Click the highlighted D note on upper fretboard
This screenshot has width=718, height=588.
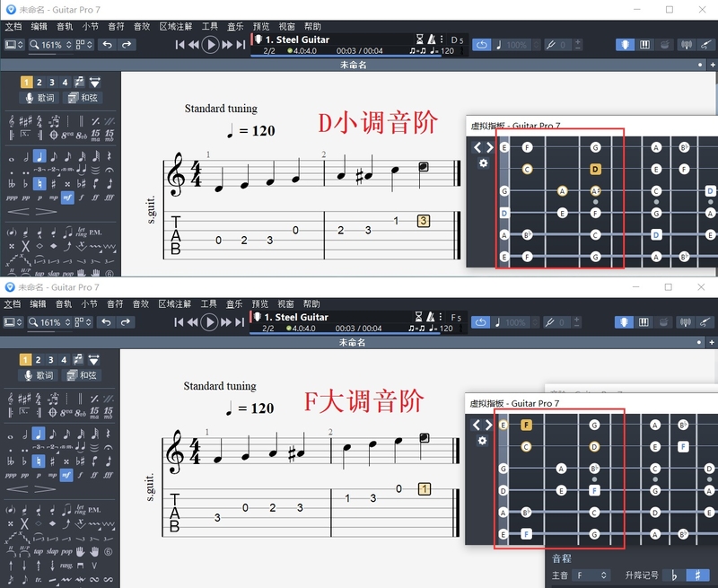[x=595, y=169]
